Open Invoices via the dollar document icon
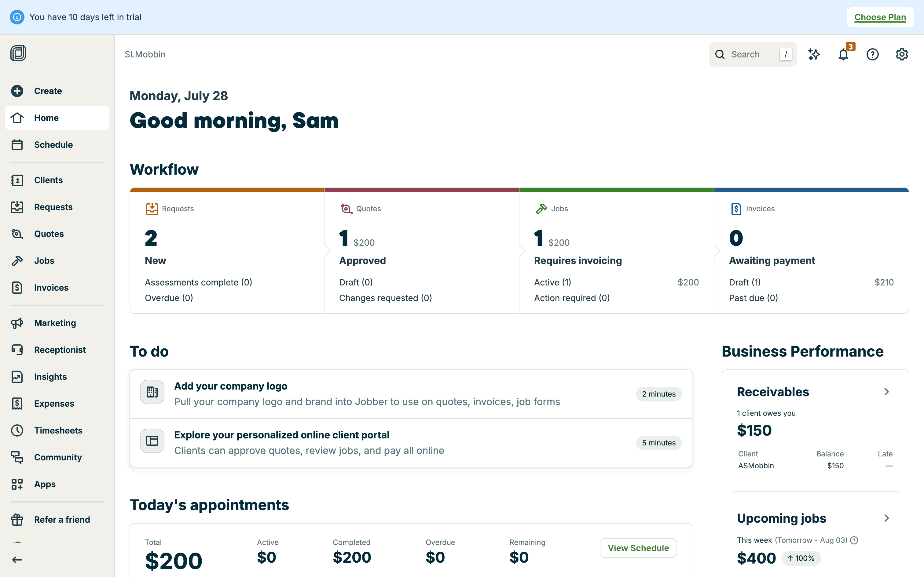This screenshot has height=577, width=924. point(17,287)
